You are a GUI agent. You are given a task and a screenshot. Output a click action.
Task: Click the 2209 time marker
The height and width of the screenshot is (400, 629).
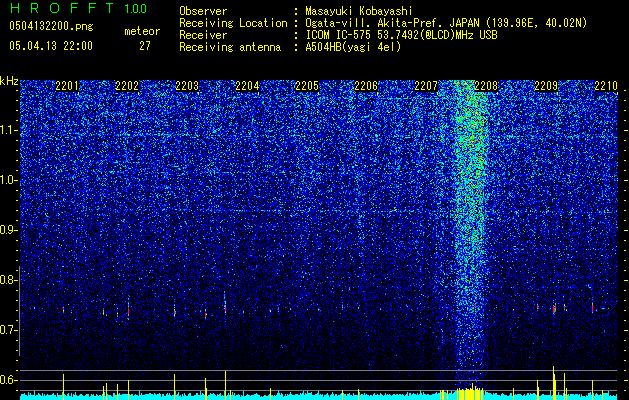click(546, 86)
